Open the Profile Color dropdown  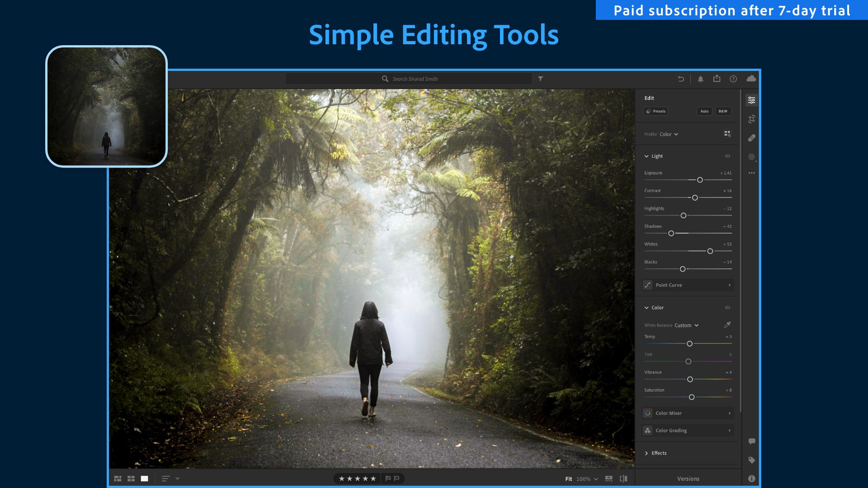pyautogui.click(x=669, y=134)
